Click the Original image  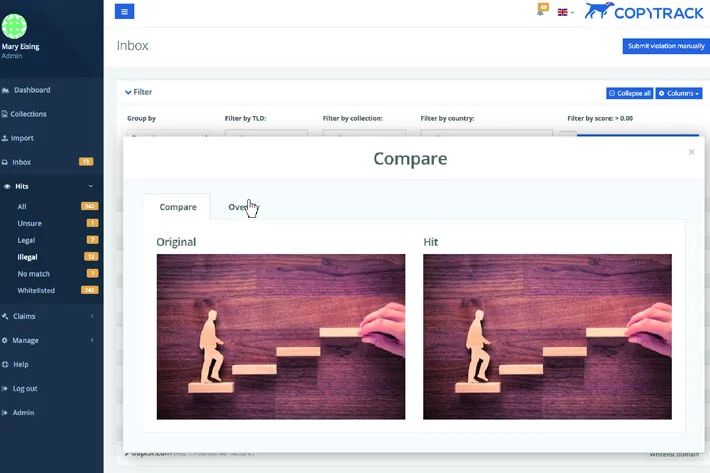click(x=281, y=336)
